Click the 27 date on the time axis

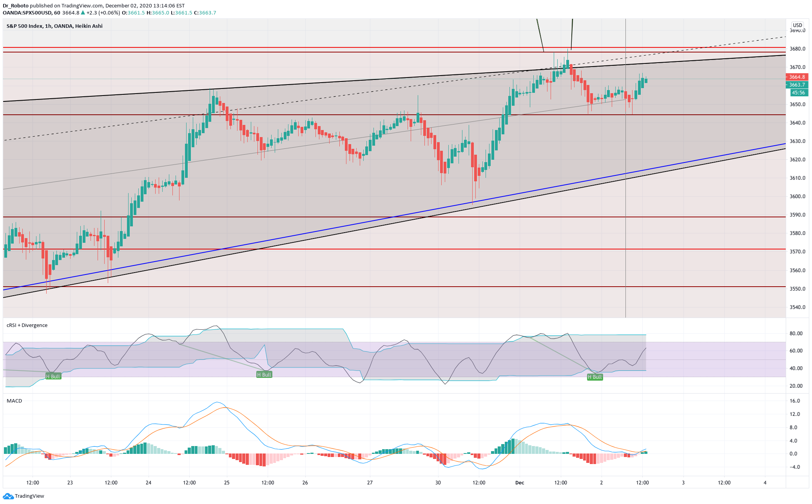[370, 483]
